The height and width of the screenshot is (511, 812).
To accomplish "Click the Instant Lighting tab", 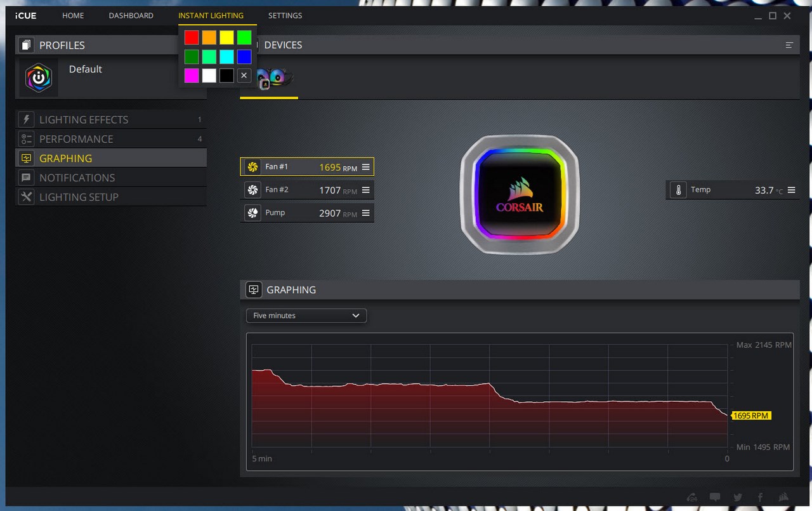I will point(211,15).
